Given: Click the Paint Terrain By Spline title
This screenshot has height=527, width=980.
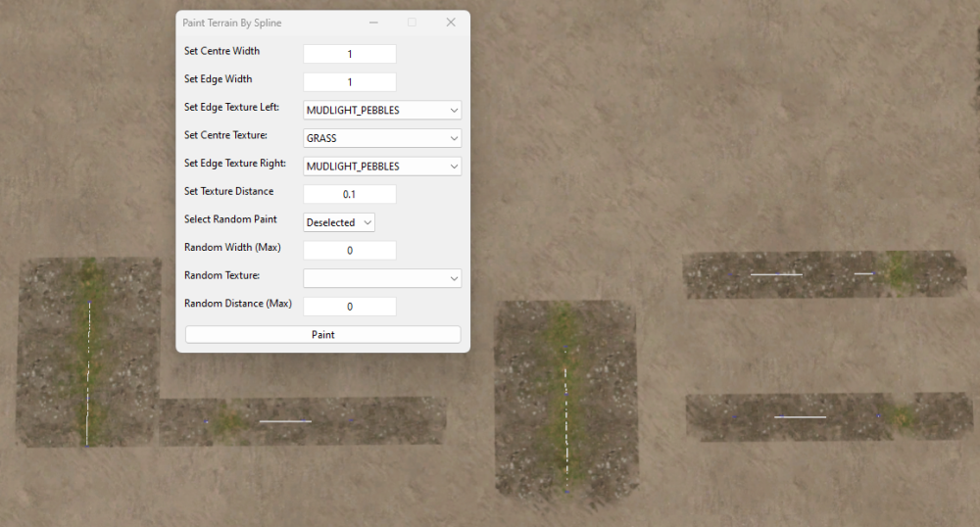Looking at the screenshot, I should point(232,23).
